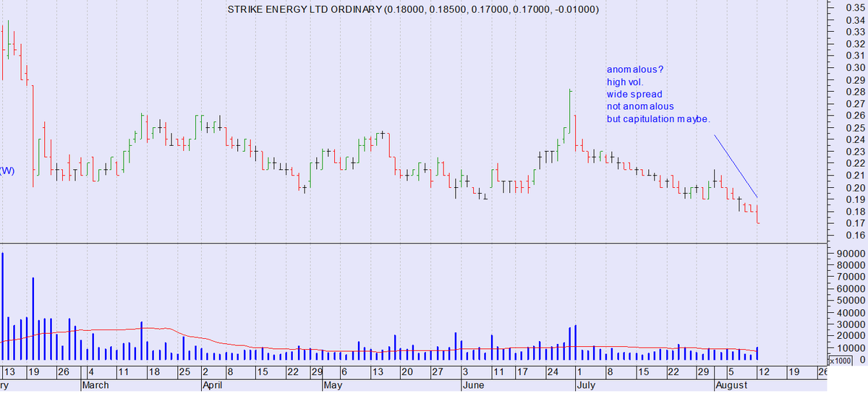Screen dimensions: 868x401
Task: Click the 0.25 price axis label
Action: 854,128
